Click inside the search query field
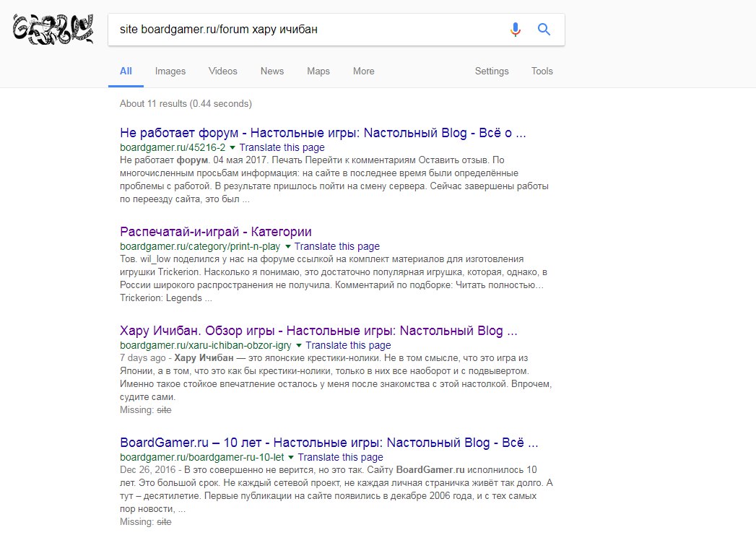This screenshot has width=756, height=543. pyautogui.click(x=308, y=30)
